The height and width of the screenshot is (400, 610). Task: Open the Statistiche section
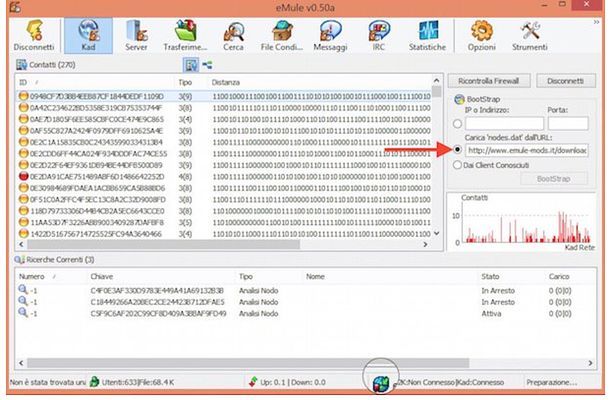point(427,36)
